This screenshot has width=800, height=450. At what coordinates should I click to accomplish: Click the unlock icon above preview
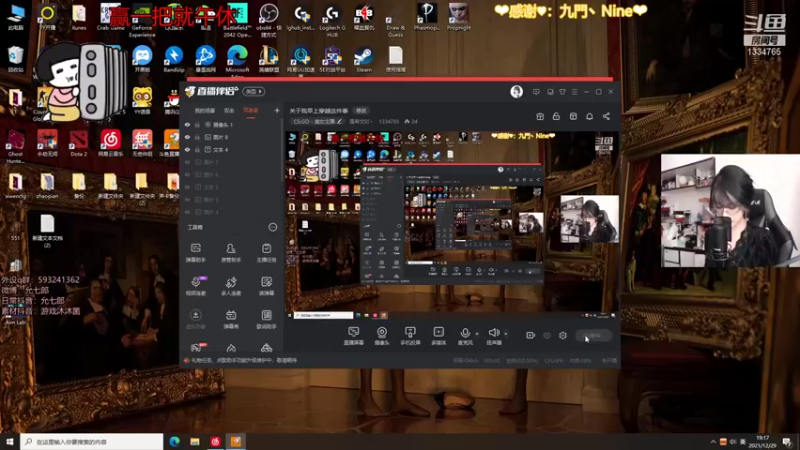[x=556, y=116]
